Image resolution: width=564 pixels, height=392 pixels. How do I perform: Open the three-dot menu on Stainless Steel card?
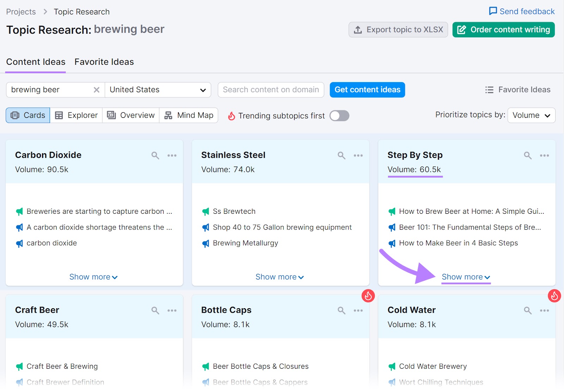click(358, 155)
